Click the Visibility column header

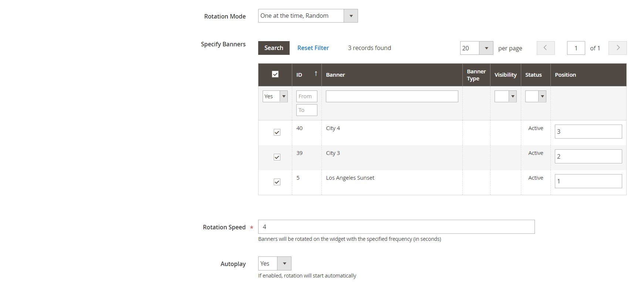pyautogui.click(x=505, y=75)
